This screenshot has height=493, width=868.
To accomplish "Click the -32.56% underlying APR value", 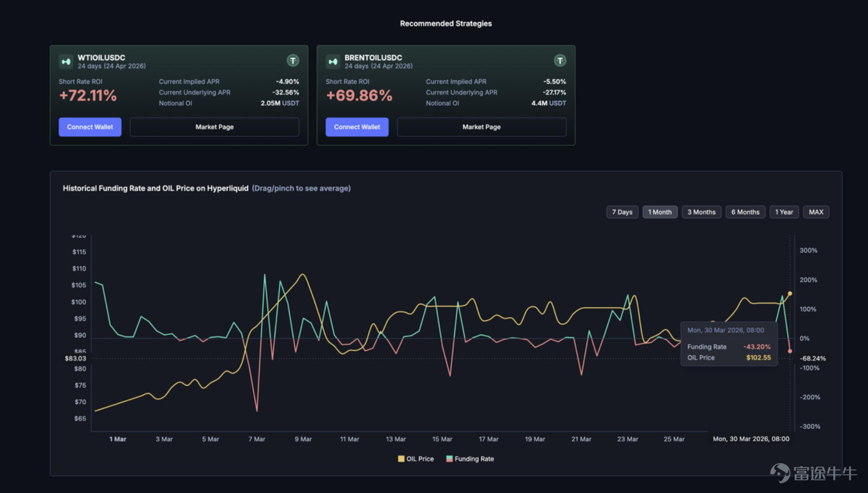I will point(286,92).
